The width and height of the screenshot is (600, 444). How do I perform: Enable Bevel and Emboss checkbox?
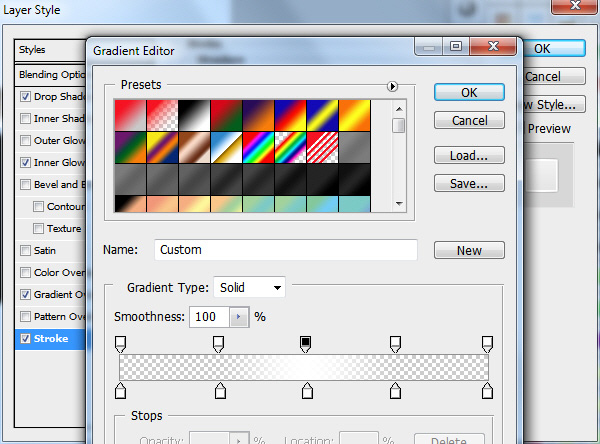tap(25, 184)
